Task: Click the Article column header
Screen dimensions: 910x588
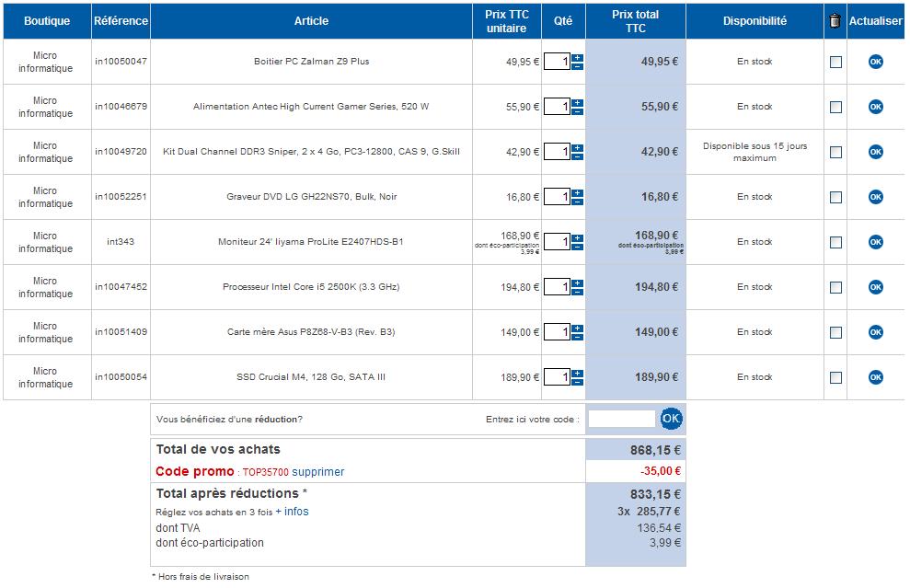Action: point(311,21)
